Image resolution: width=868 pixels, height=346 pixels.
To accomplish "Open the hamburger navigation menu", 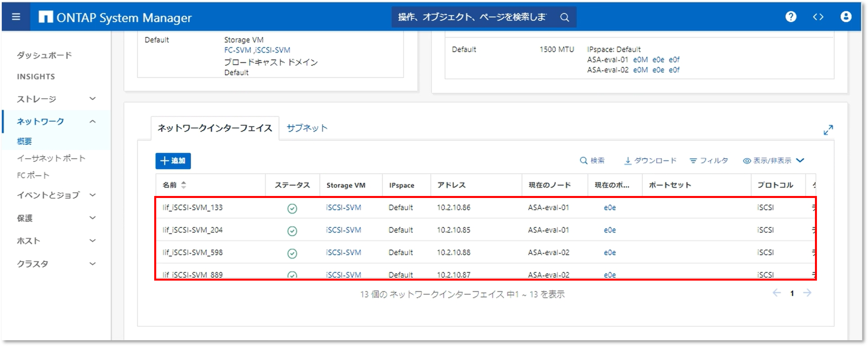I will [16, 16].
